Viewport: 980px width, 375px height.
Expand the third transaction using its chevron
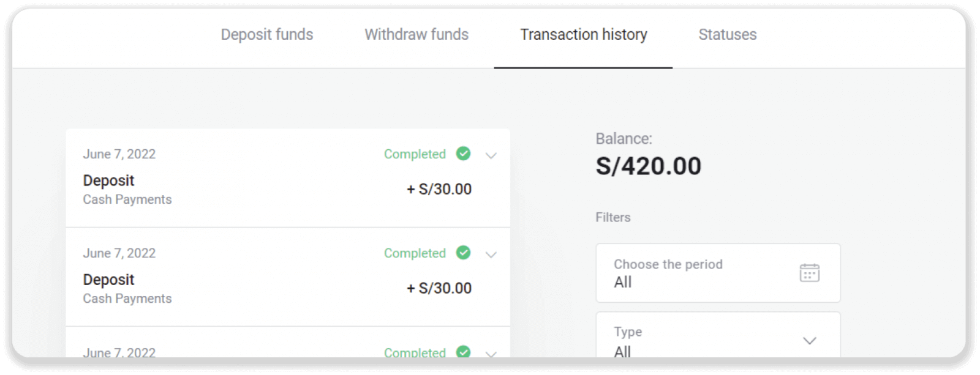[491, 353]
